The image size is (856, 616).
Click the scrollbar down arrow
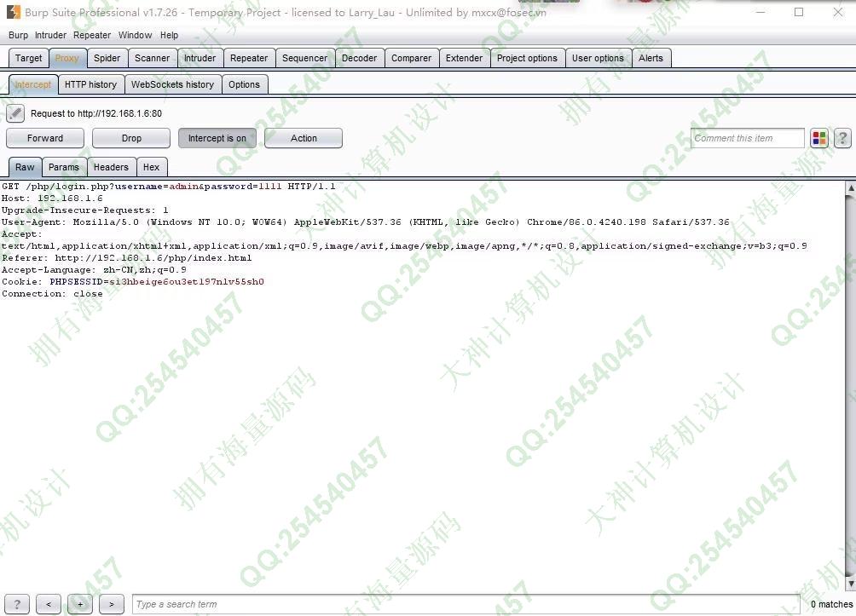point(850,584)
